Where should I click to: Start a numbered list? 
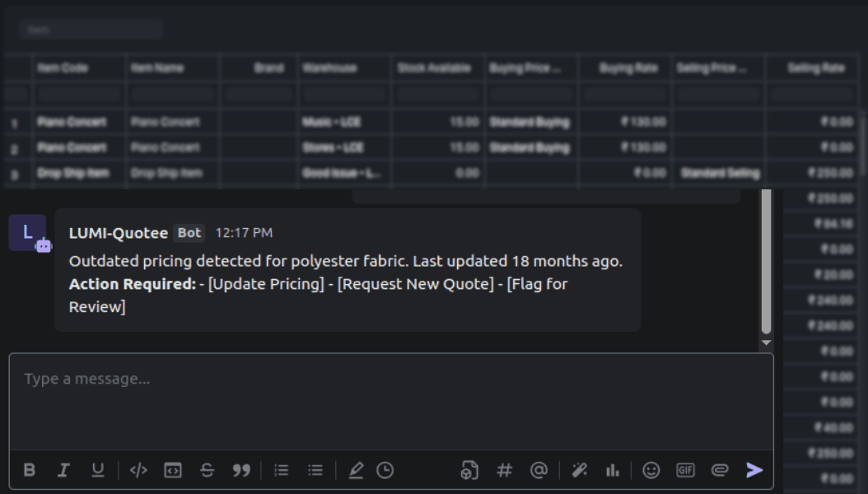click(282, 470)
